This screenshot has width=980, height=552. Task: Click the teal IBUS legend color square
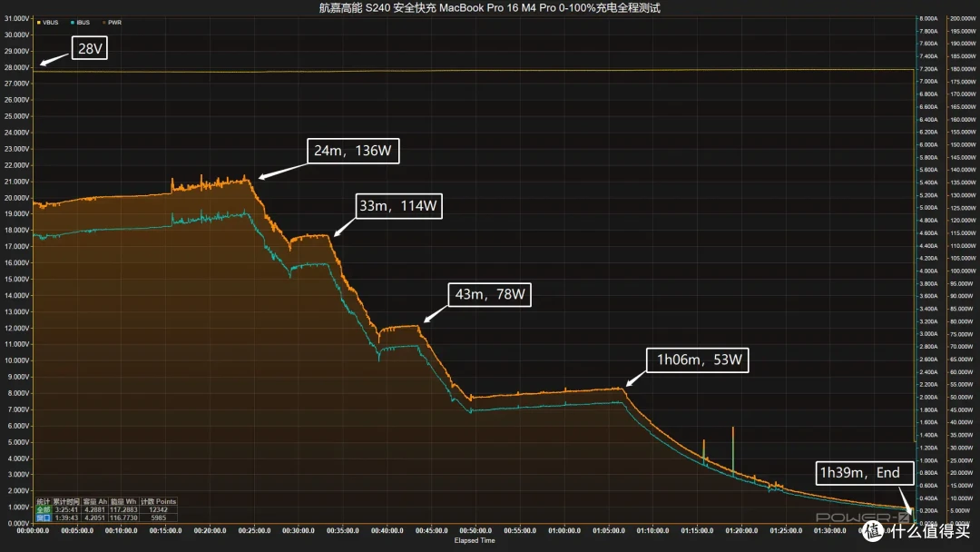[73, 23]
